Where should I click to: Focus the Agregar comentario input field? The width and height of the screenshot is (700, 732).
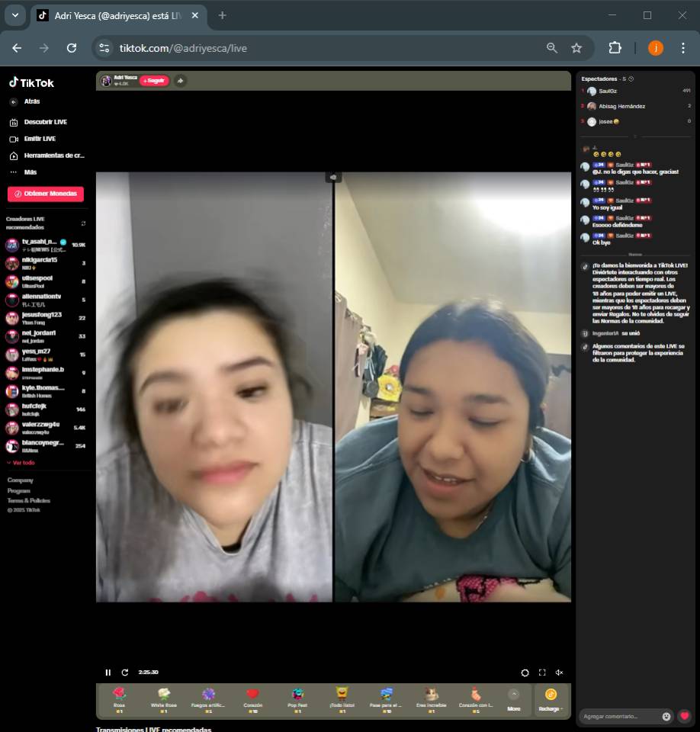click(619, 716)
